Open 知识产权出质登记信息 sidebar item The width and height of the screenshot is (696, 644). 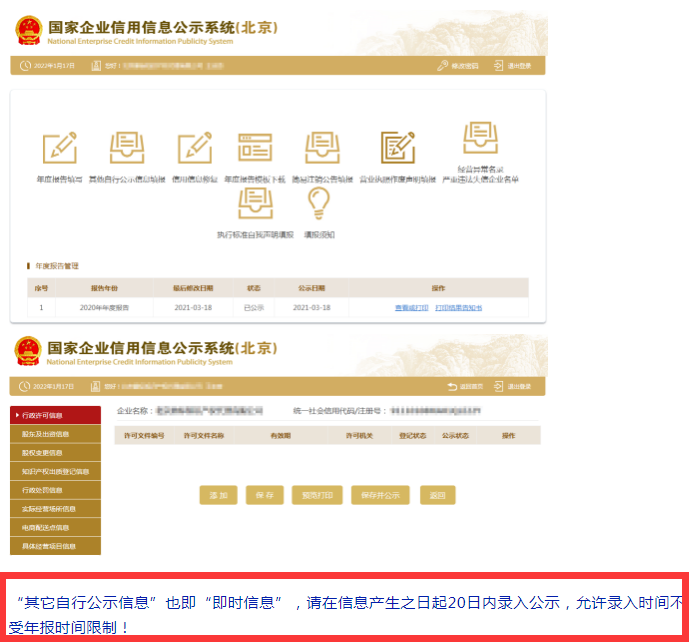pyautogui.click(x=55, y=471)
